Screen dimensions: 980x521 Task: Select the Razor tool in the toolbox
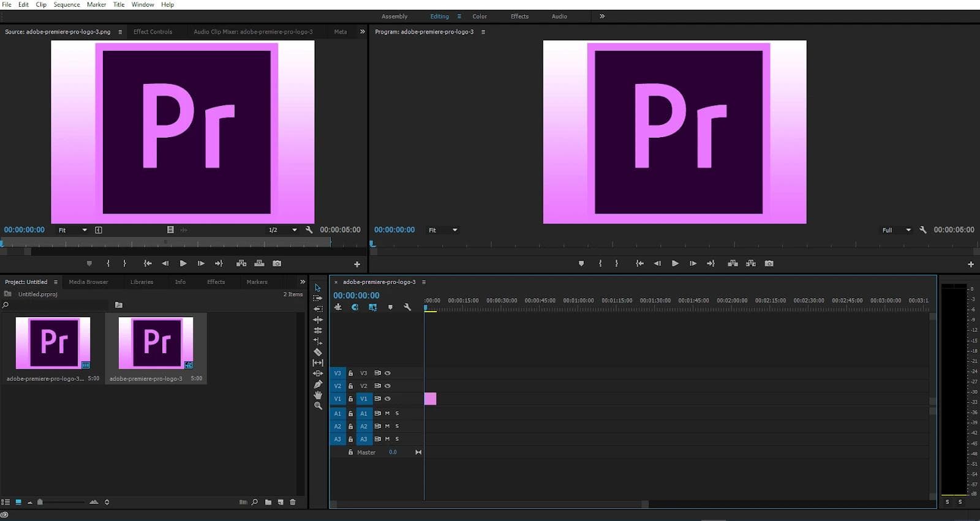317,352
